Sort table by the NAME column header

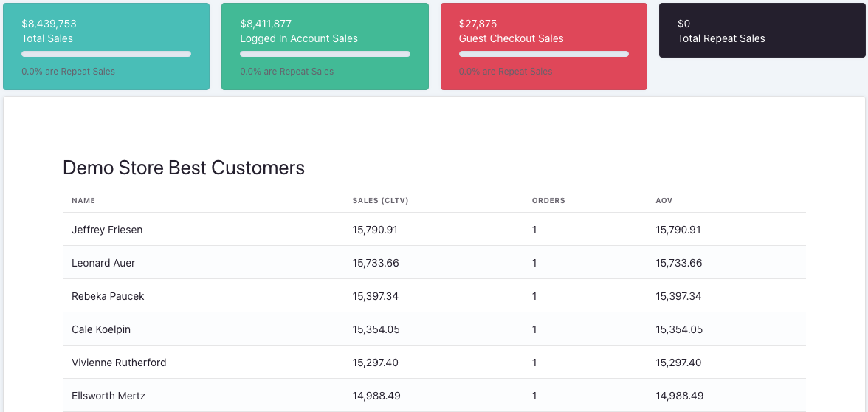83,201
